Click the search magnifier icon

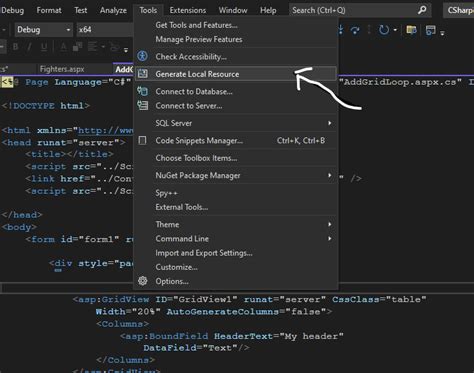tap(422, 10)
